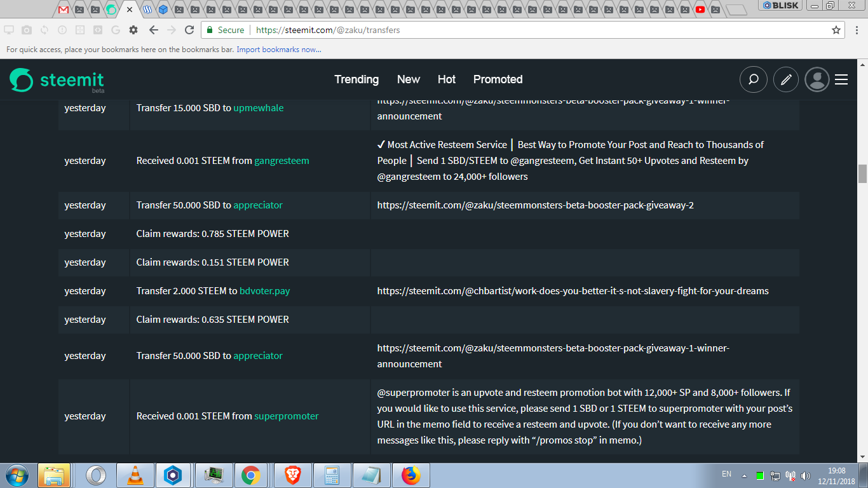The image size is (868, 488).
Task: Click the device mode monitor icon
Action: click(9, 30)
